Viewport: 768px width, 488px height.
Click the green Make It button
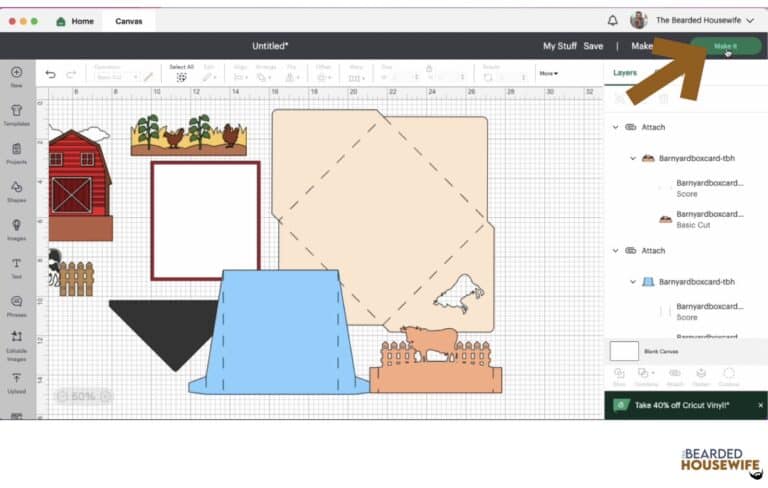point(726,46)
